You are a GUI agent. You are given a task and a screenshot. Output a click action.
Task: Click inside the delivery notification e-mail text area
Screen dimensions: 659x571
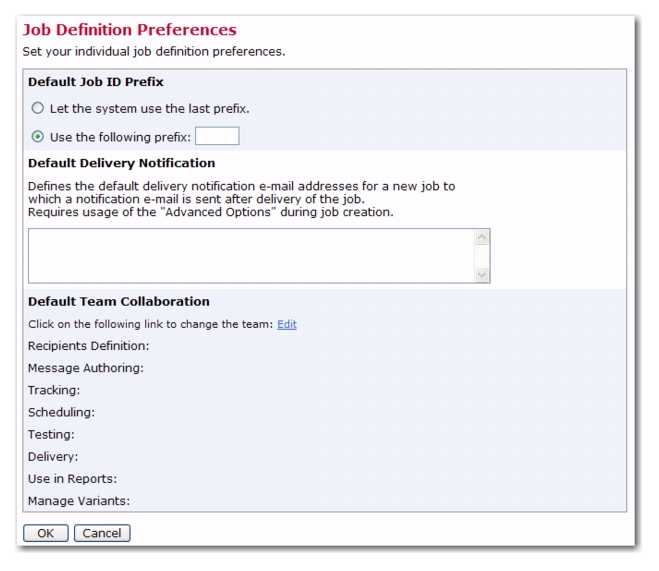[251, 256]
